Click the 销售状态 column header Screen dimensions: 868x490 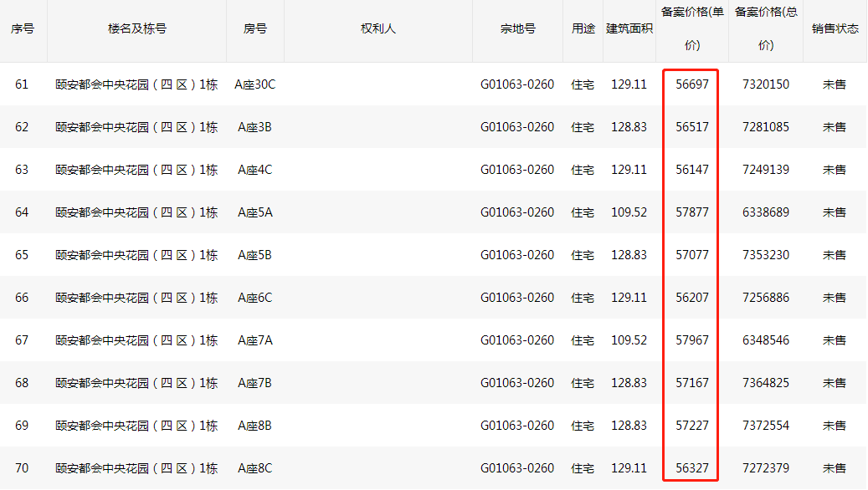coord(835,28)
